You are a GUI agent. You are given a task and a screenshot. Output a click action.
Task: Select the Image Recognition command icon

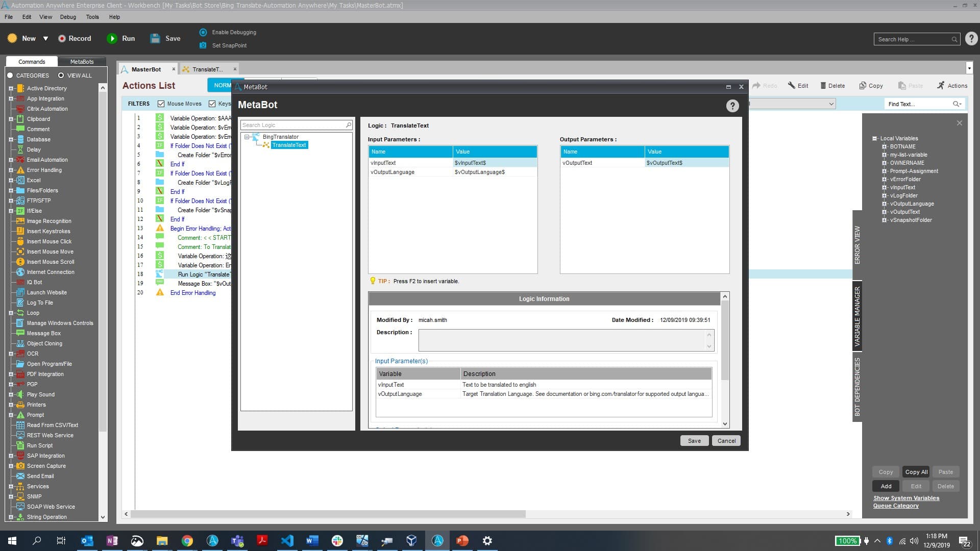pos(20,221)
